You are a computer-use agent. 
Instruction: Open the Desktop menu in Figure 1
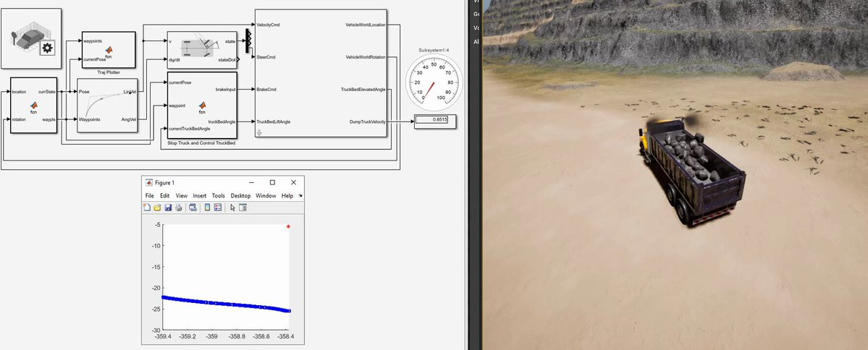(240, 196)
